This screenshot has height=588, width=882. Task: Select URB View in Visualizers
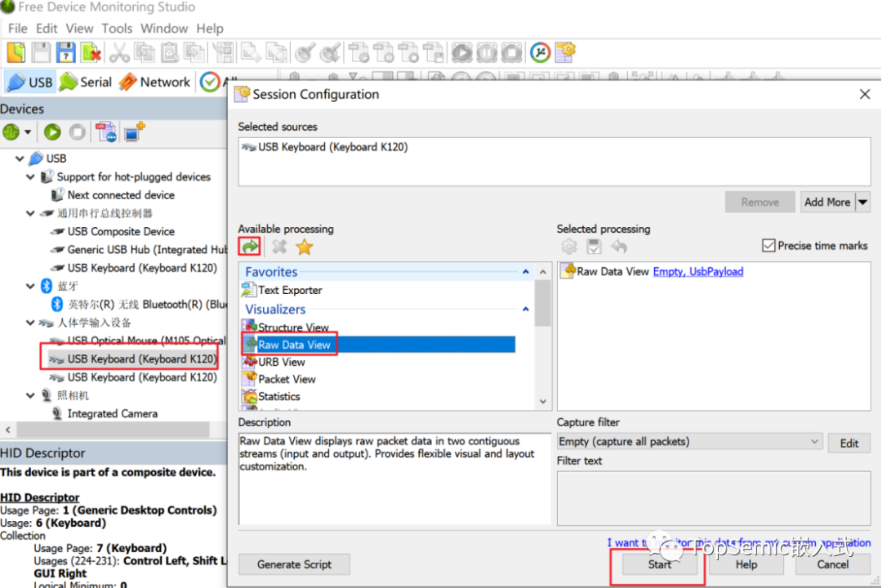281,362
